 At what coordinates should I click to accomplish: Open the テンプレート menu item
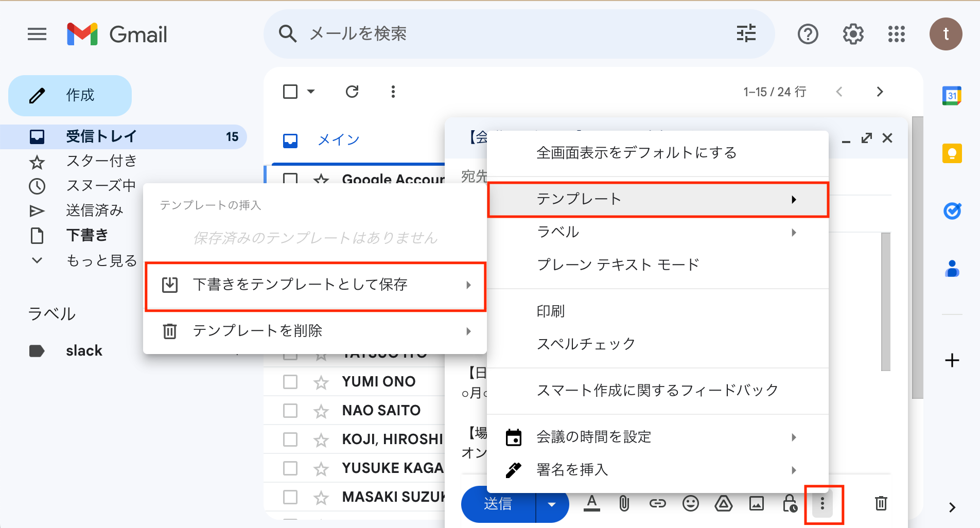[657, 199]
